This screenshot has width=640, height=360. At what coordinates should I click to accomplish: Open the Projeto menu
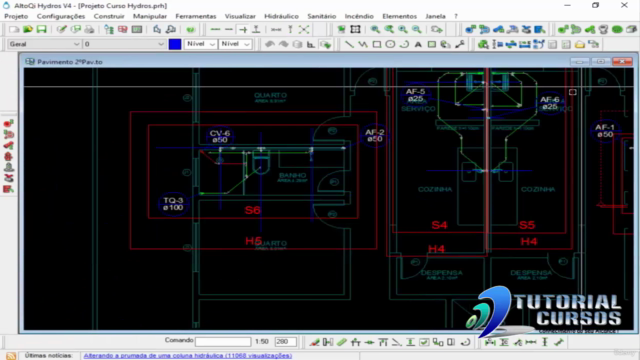point(16,16)
